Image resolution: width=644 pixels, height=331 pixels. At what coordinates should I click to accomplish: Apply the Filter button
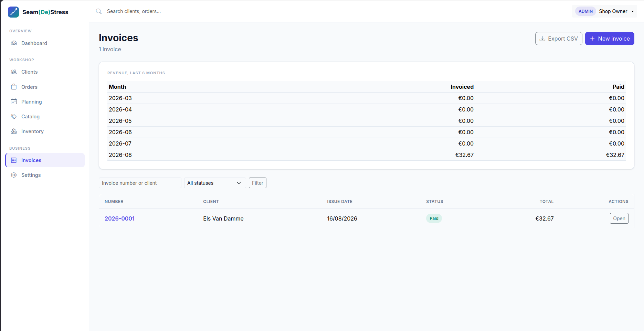[x=257, y=183]
